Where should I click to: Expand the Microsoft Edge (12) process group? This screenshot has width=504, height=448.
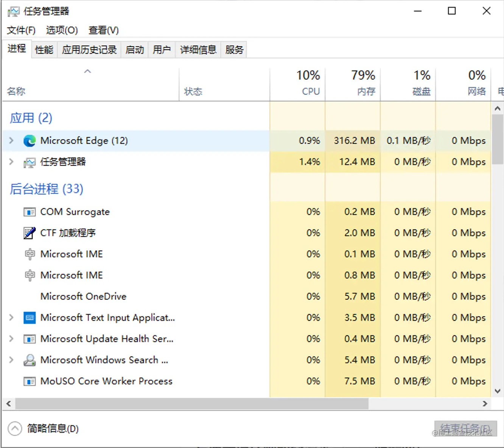[x=11, y=141]
